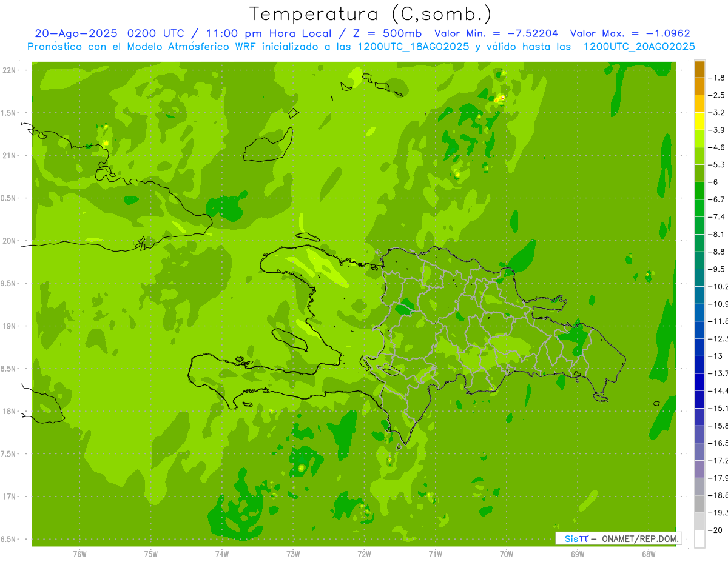Click the "17N" latitude label

click(x=10, y=497)
